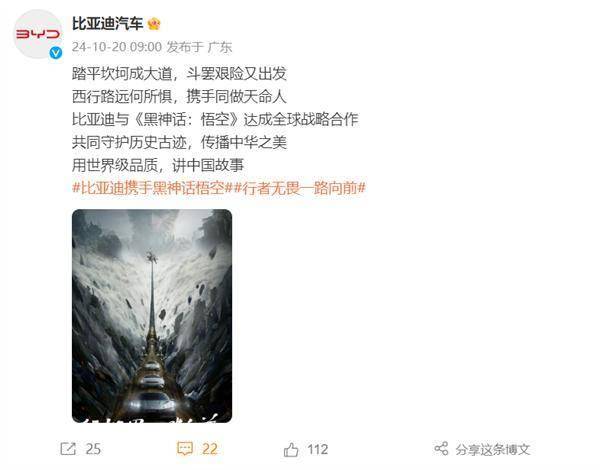The height and width of the screenshot is (470, 600).
Task: Click the line mentioning 《黑神话：悟空》 cooperation
Action: tap(215, 119)
